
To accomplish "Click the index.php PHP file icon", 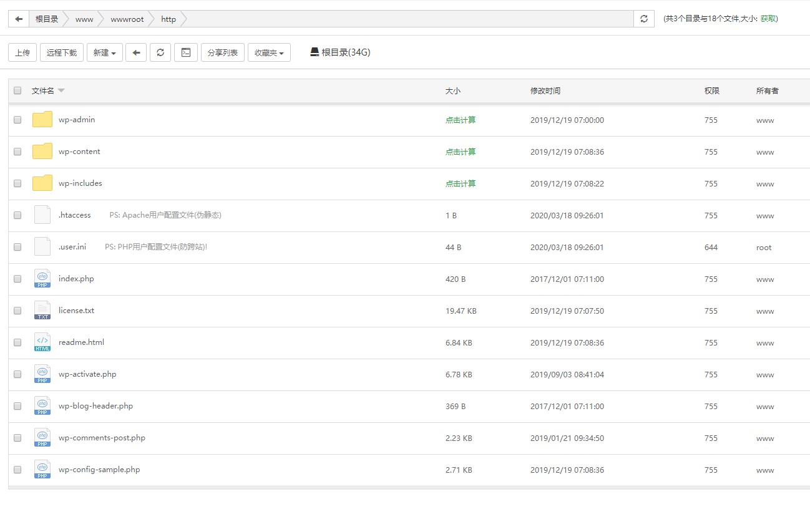I will (x=42, y=279).
